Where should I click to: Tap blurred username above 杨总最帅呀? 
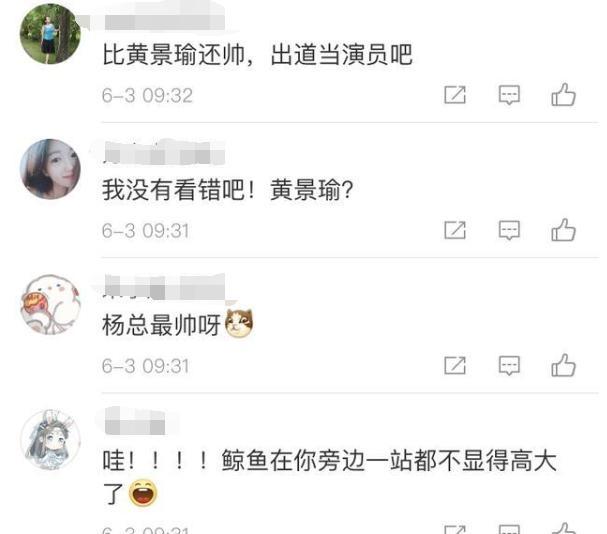pos(165,287)
